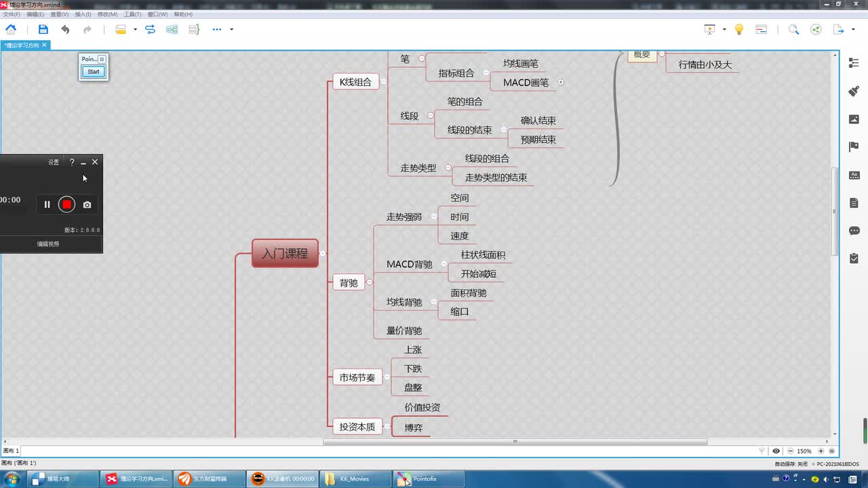Open the markers flag panel in sidebar
Image resolution: width=868 pixels, height=488 pixels.
pyautogui.click(x=854, y=146)
